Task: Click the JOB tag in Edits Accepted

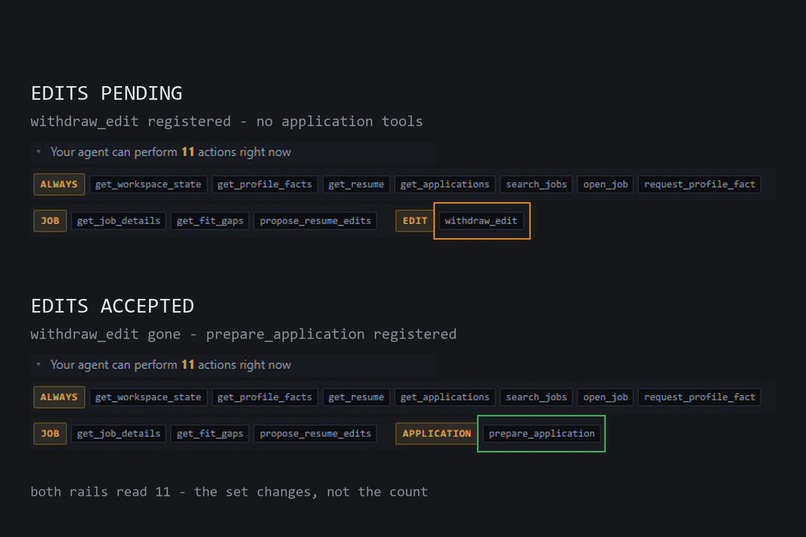Action: pyautogui.click(x=50, y=433)
